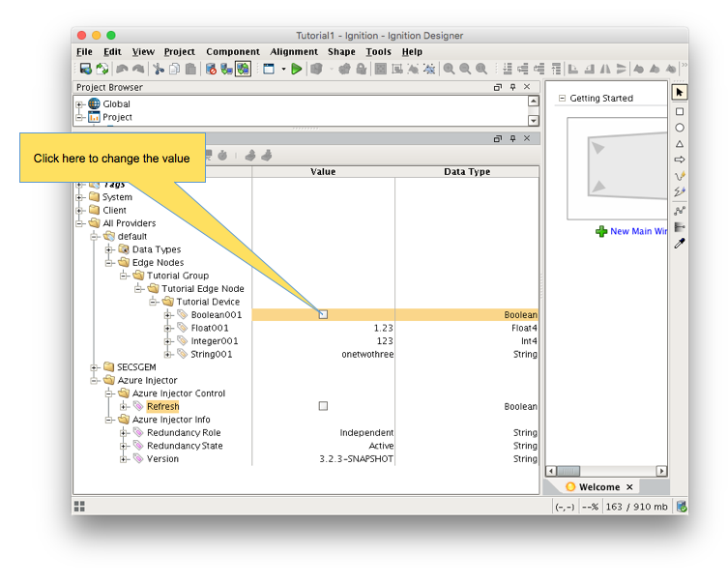
Task: Click the Save project toolbar icon
Action: (x=85, y=69)
